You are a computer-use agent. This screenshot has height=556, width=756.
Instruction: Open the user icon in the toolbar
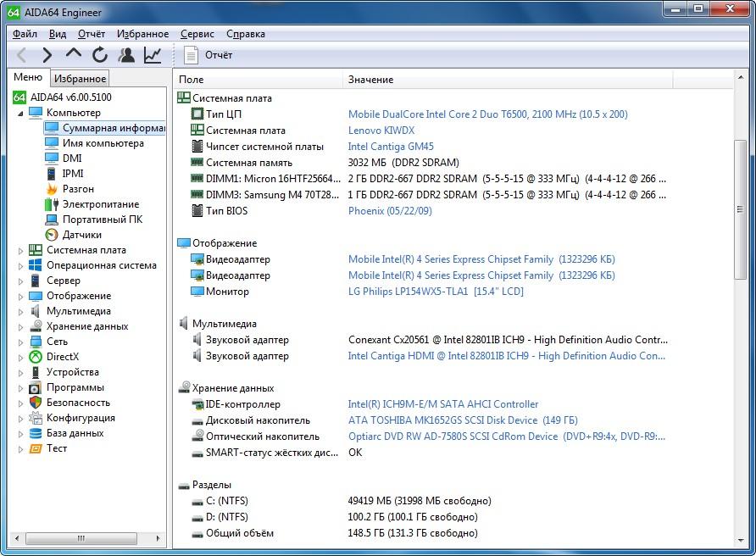[x=126, y=55]
